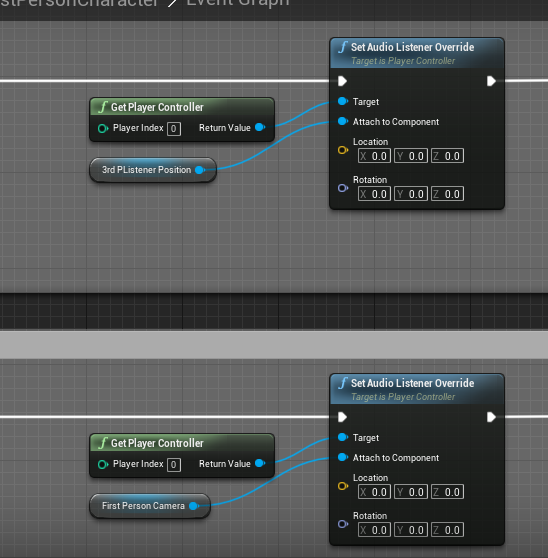Image resolution: width=548 pixels, height=558 pixels.
Task: Click Rotation Z field on lower override node
Action: [447, 530]
